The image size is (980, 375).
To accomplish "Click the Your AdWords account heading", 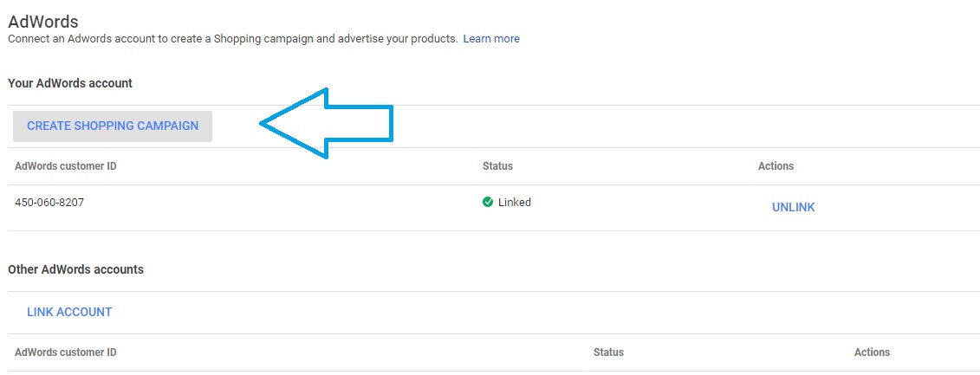I will pyautogui.click(x=70, y=83).
